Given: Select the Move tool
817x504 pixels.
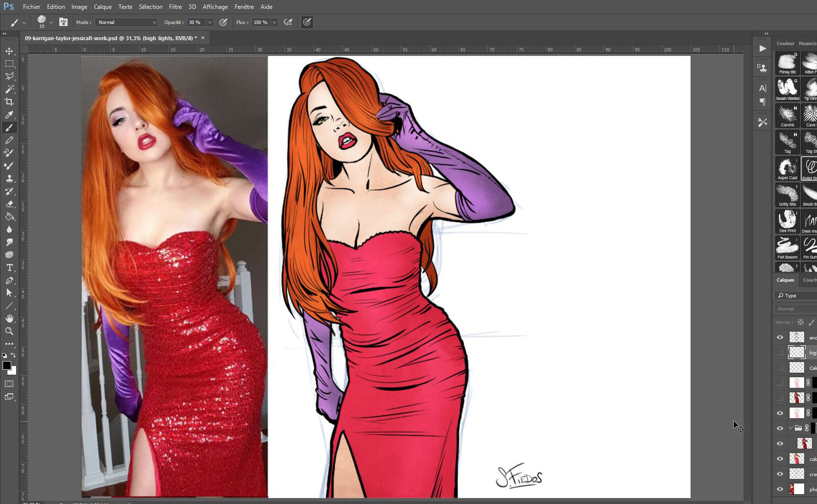Looking at the screenshot, I should (9, 51).
